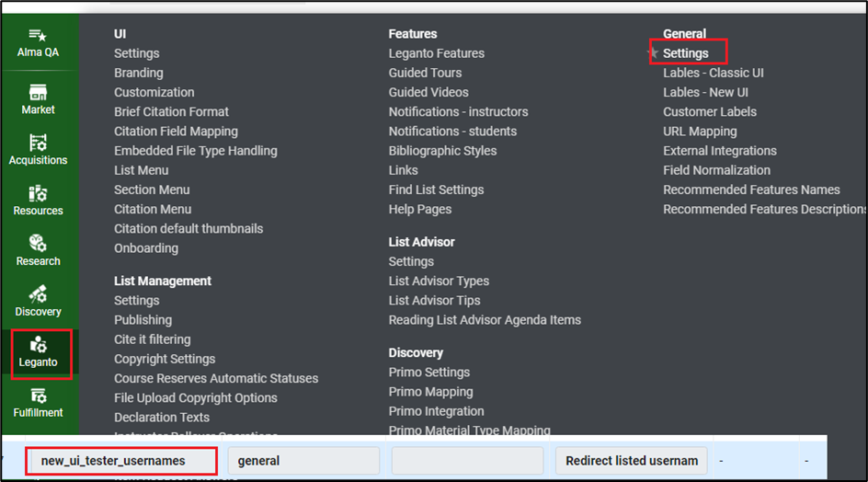Open the Customization menu entry
Image resolution: width=868 pixels, height=482 pixels.
tap(154, 92)
